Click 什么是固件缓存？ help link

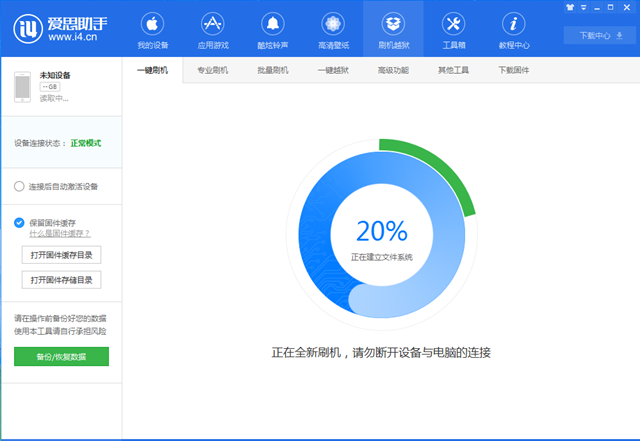tap(60, 233)
